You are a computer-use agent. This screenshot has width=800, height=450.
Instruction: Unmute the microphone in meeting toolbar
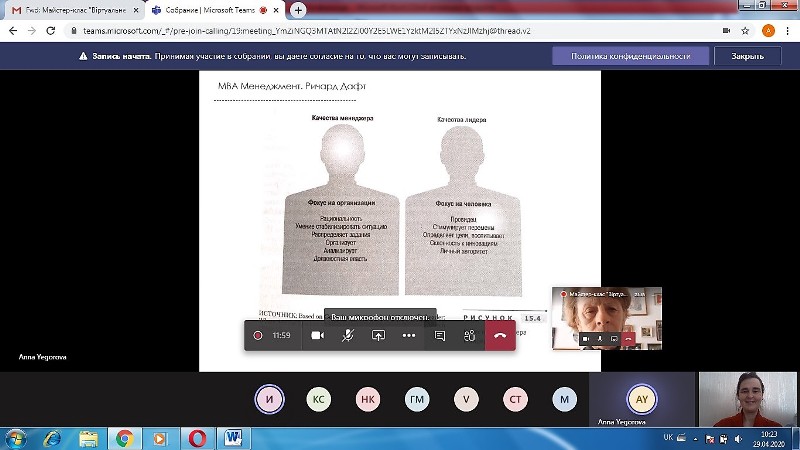point(348,336)
